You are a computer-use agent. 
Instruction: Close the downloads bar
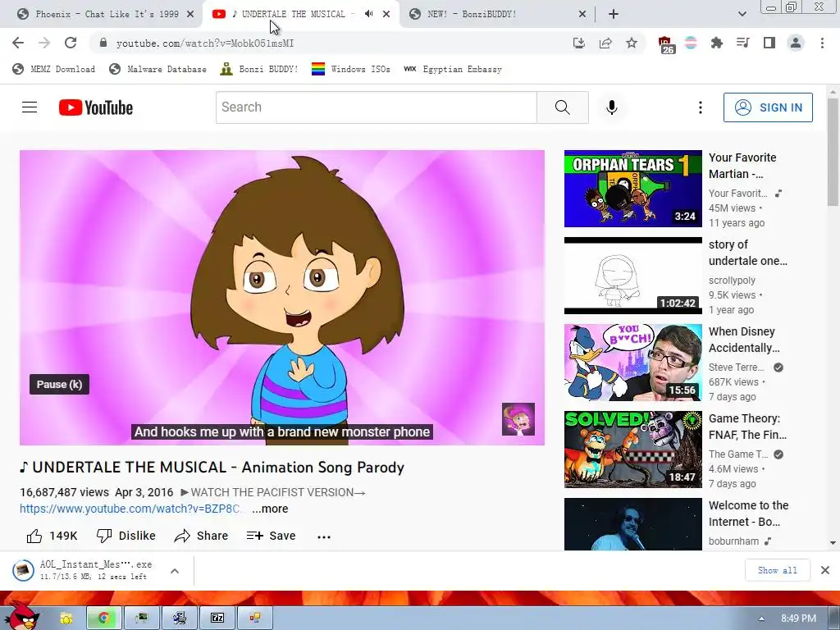click(x=825, y=570)
